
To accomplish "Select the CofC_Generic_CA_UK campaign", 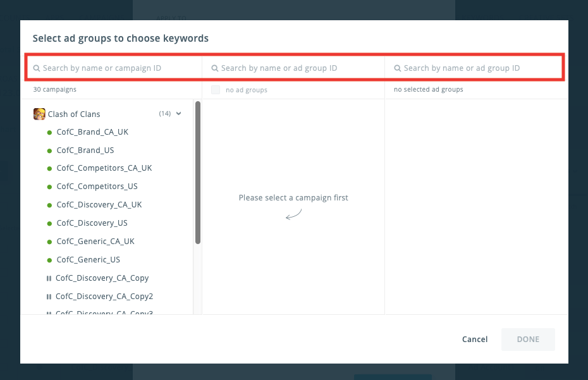I will (x=95, y=241).
